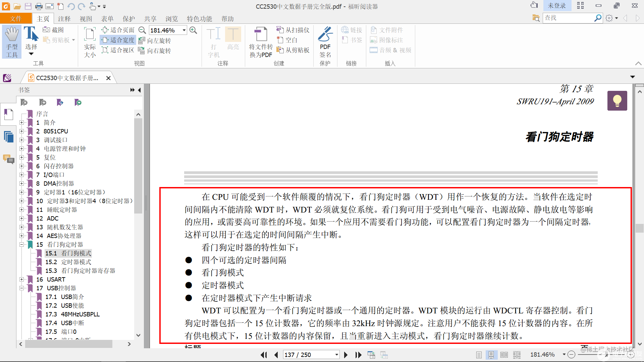Create blank PDF (空白)
Image resolution: width=644 pixels, height=362 pixels.
pos(287,40)
